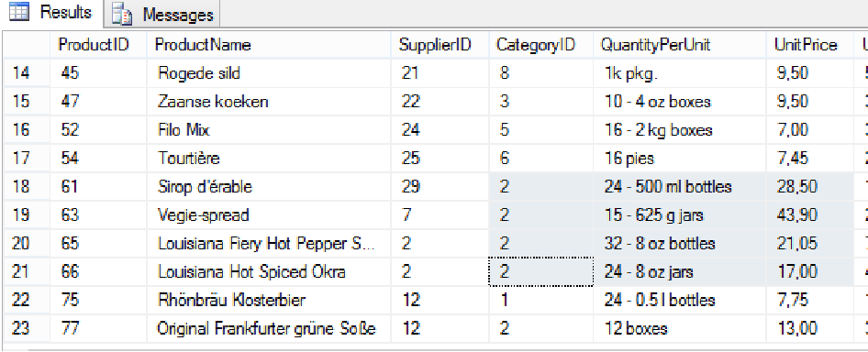Switch to the Messages tab
The height and width of the screenshot is (352, 868).
coord(162,14)
